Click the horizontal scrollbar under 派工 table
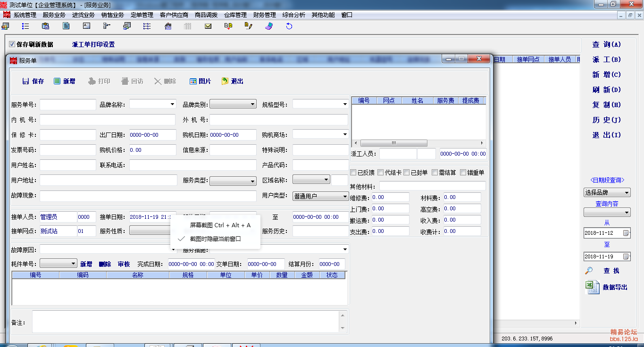 click(419, 143)
